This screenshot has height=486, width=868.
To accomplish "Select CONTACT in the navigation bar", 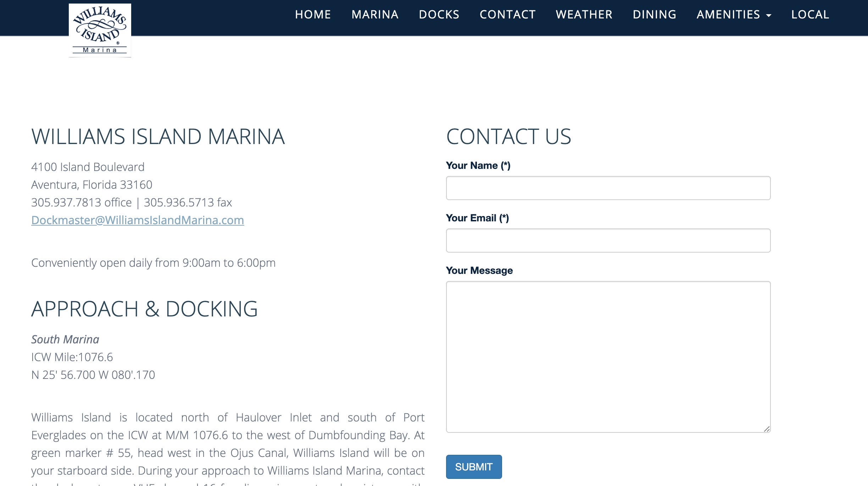I will coord(507,15).
